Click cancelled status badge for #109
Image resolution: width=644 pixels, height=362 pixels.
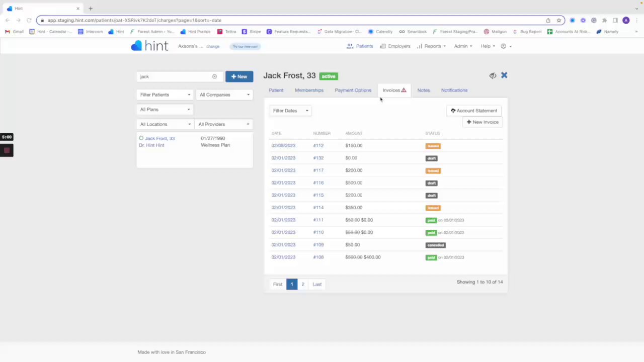[436, 245]
